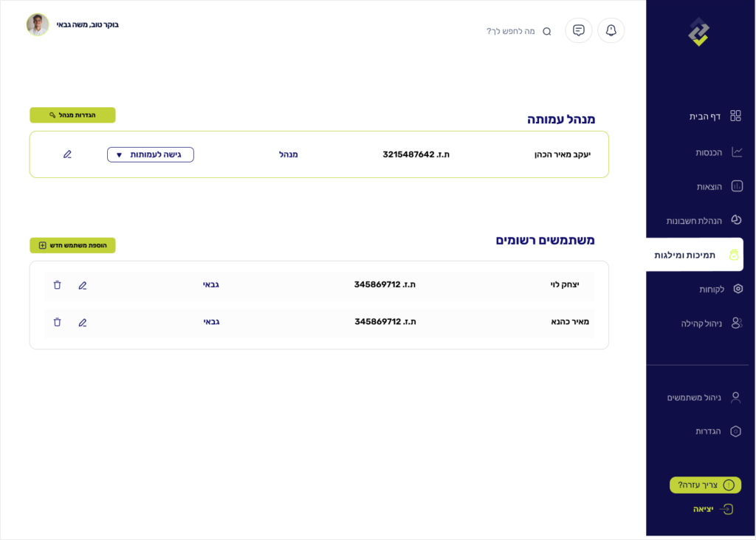
Task: Edit user יצחק לוי pencil icon
Action: tap(83, 285)
